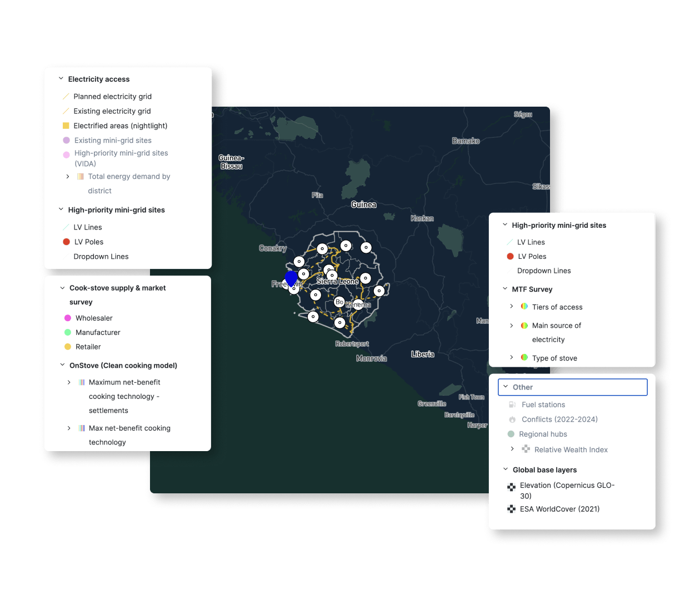Click the blue location pin near Freetown
Screen dimensions: 700x600
(x=291, y=278)
